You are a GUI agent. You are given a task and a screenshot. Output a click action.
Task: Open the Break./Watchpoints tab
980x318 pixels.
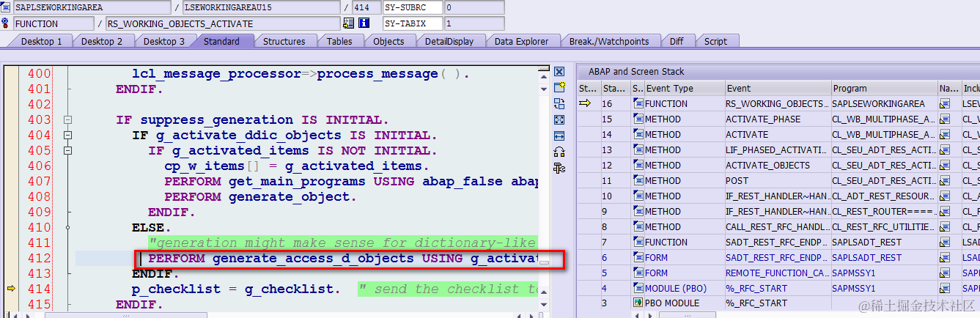[x=609, y=41]
